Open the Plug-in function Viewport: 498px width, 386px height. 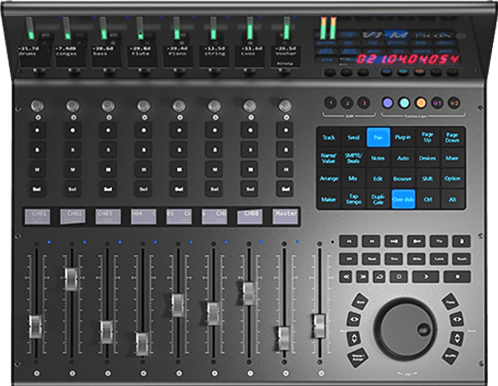click(x=403, y=137)
